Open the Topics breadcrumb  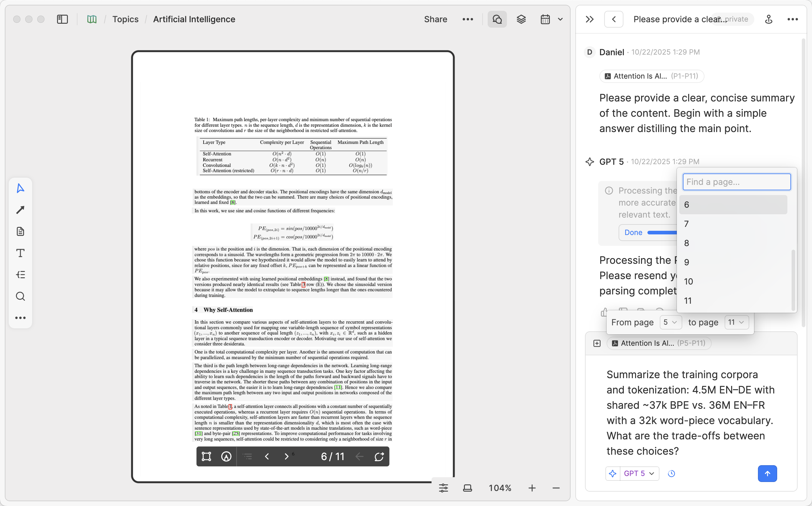click(x=125, y=19)
